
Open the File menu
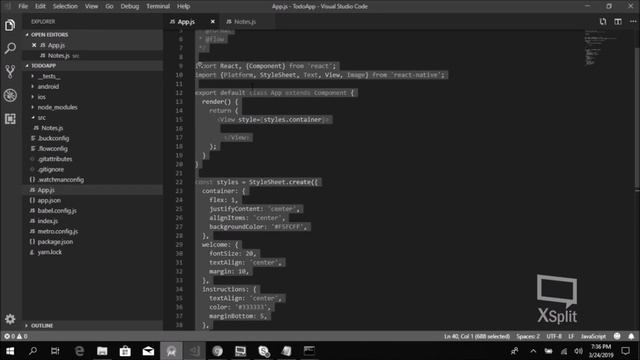point(23,6)
